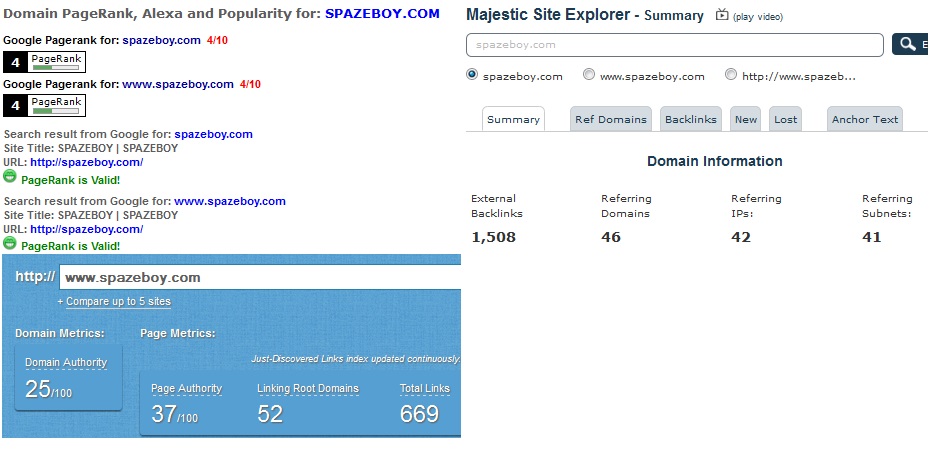Screen dimensions: 946x450
Task: Click the www.spazeboy.com URL input field
Action: pos(260,277)
